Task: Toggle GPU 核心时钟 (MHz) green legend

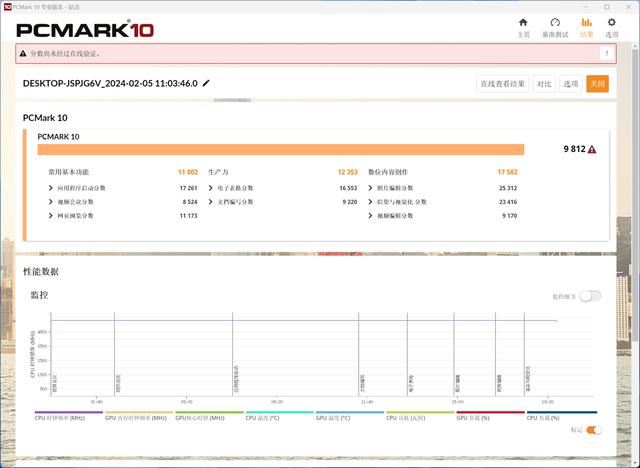Action: tap(209, 416)
